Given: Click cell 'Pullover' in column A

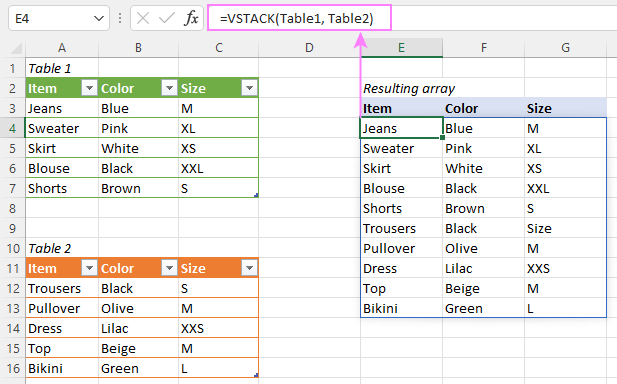Looking at the screenshot, I should pyautogui.click(x=62, y=308).
